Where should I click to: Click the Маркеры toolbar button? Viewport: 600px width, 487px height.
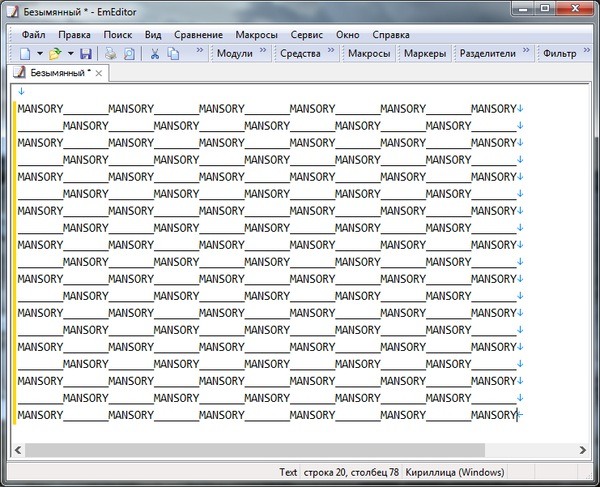[x=424, y=53]
